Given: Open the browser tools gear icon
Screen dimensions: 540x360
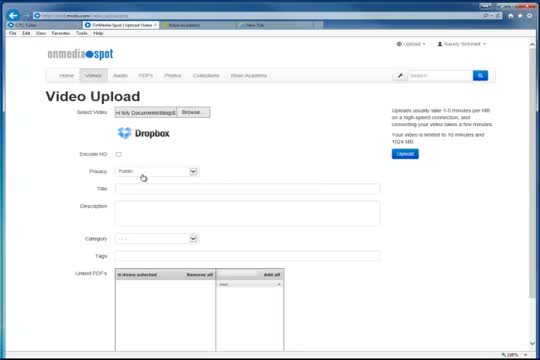Looking at the screenshot, I should (x=530, y=16).
